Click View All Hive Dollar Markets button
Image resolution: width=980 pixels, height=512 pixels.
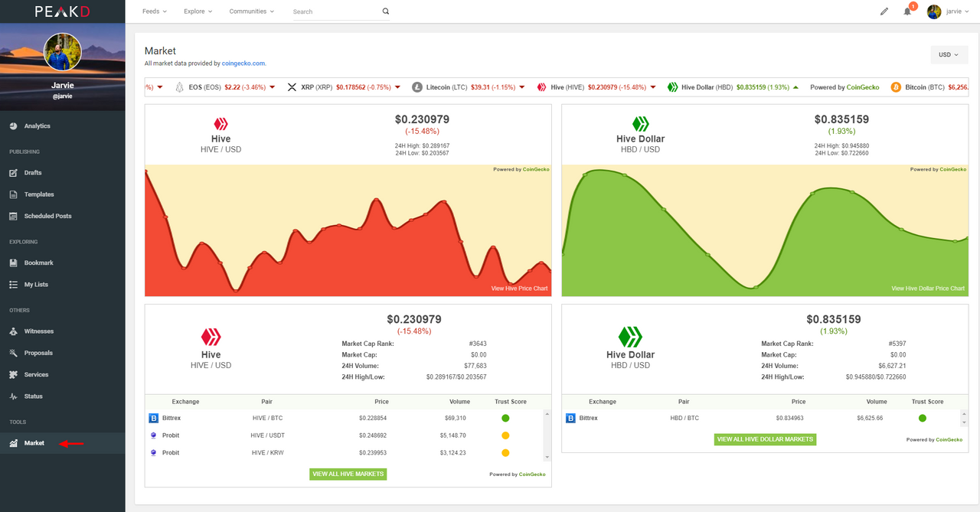pos(765,439)
